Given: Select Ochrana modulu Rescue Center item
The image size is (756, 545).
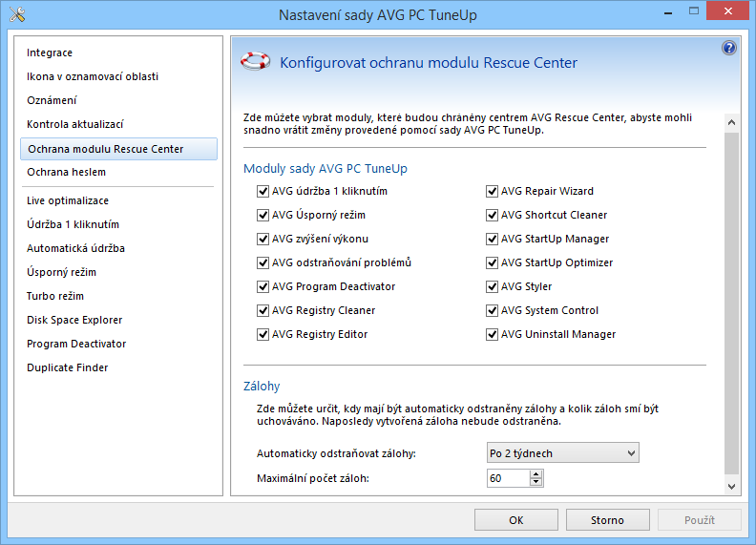Looking at the screenshot, I should click(x=118, y=149).
